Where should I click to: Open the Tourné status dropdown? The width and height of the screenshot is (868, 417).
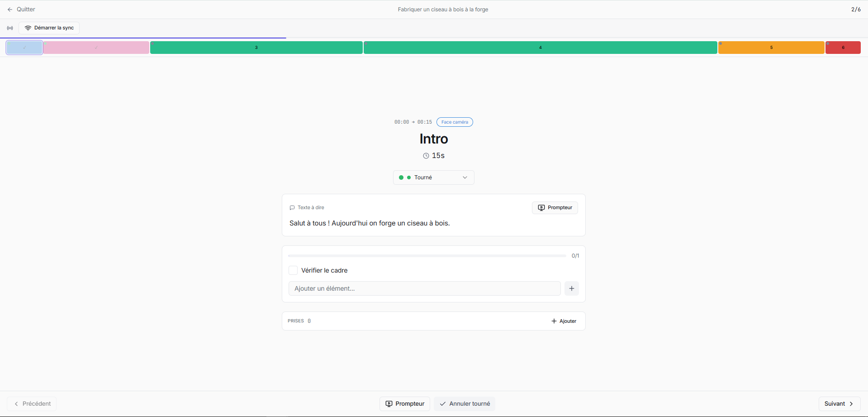(433, 177)
